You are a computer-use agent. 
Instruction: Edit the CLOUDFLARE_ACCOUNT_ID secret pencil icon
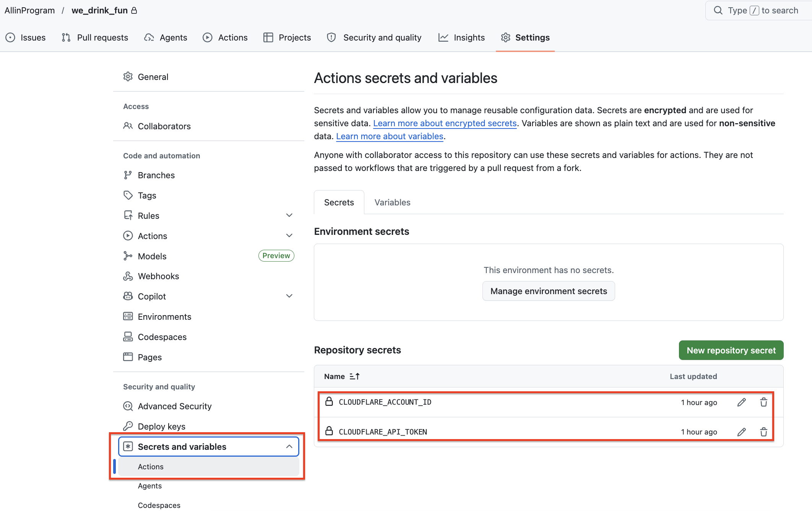coord(741,402)
